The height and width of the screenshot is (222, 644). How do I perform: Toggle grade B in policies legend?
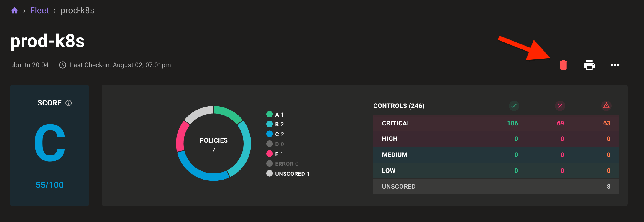275,124
